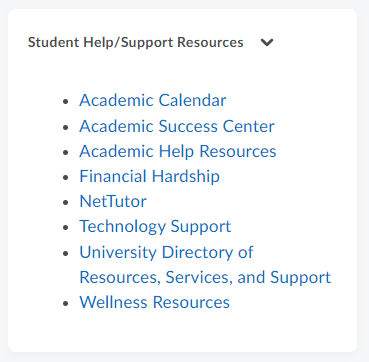
Task: Browse the Academic Help Resources page
Action: click(178, 151)
